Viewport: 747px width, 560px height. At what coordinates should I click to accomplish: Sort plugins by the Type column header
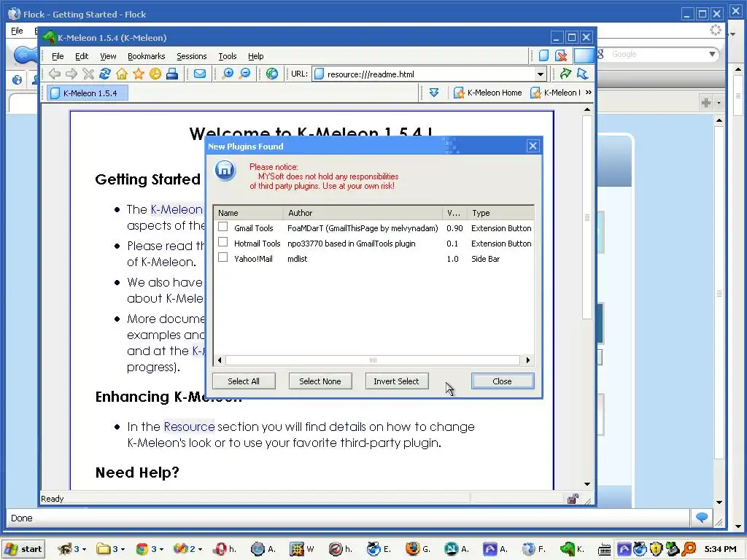(x=500, y=213)
